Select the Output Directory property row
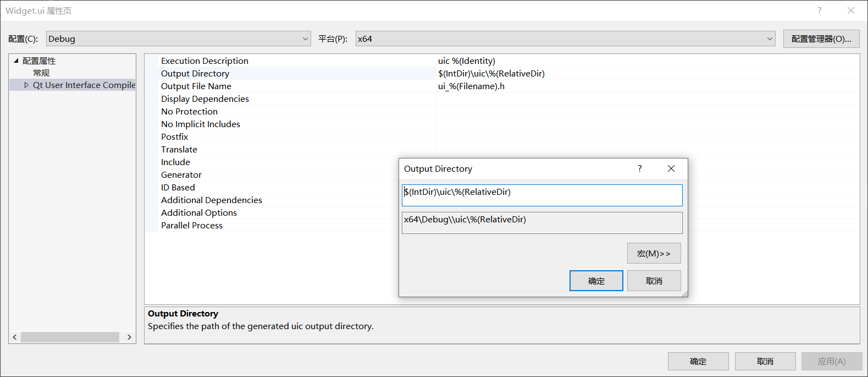The width and height of the screenshot is (868, 377). point(502,73)
